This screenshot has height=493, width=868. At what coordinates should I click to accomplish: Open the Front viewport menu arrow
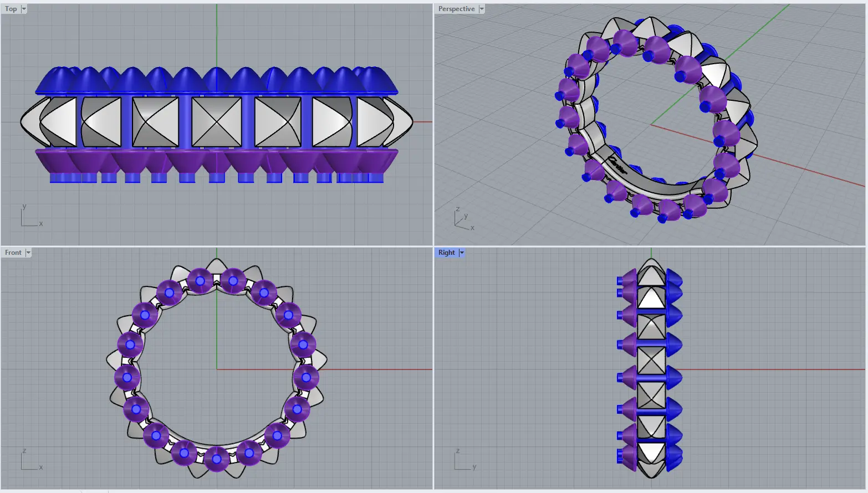pyautogui.click(x=28, y=253)
